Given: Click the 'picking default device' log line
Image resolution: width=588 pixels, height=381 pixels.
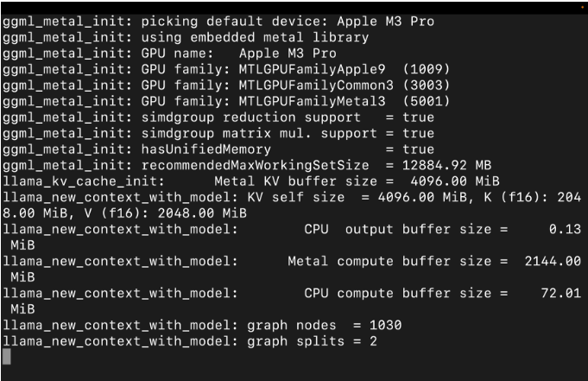Looking at the screenshot, I should point(218,22).
